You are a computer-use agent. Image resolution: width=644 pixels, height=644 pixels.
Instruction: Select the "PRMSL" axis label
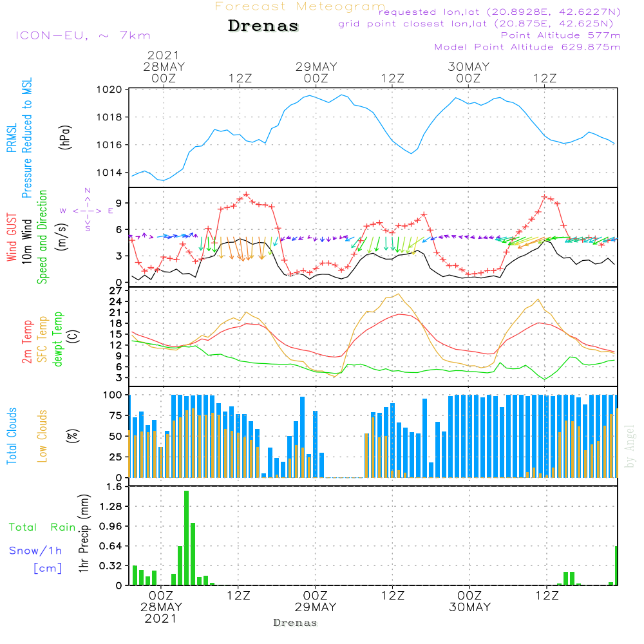[x=12, y=138]
